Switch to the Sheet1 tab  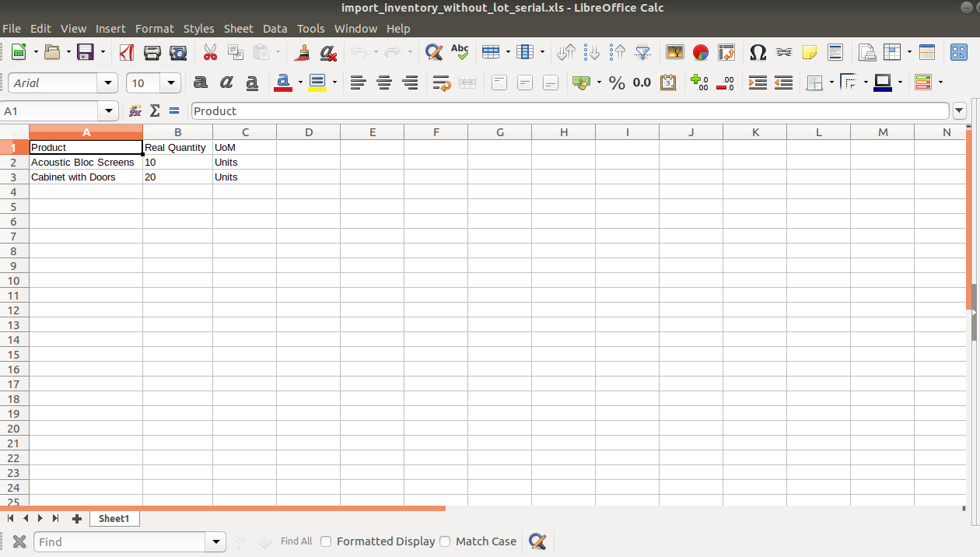pos(114,518)
